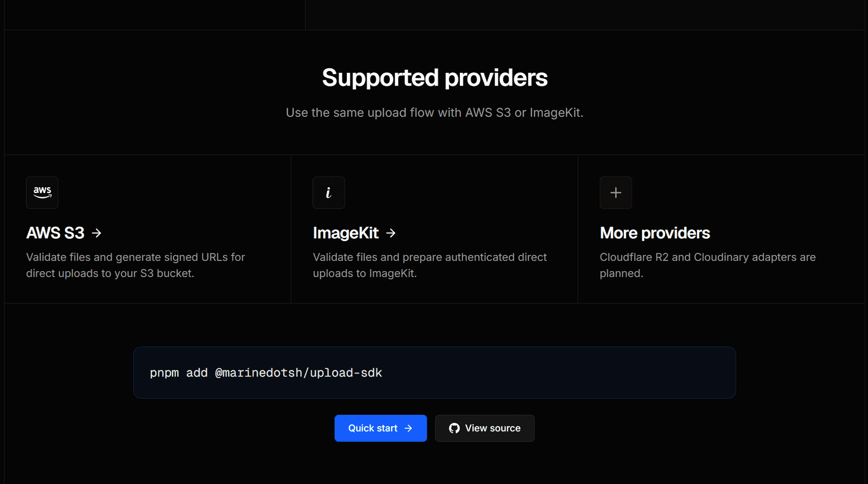
Task: Click the More providers heading
Action: pyautogui.click(x=655, y=233)
